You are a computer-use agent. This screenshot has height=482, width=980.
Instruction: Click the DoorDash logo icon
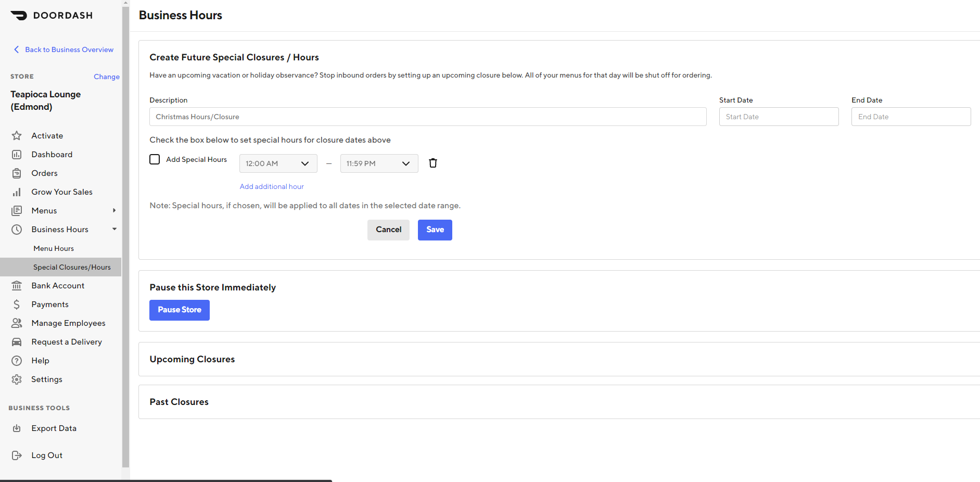click(19, 16)
